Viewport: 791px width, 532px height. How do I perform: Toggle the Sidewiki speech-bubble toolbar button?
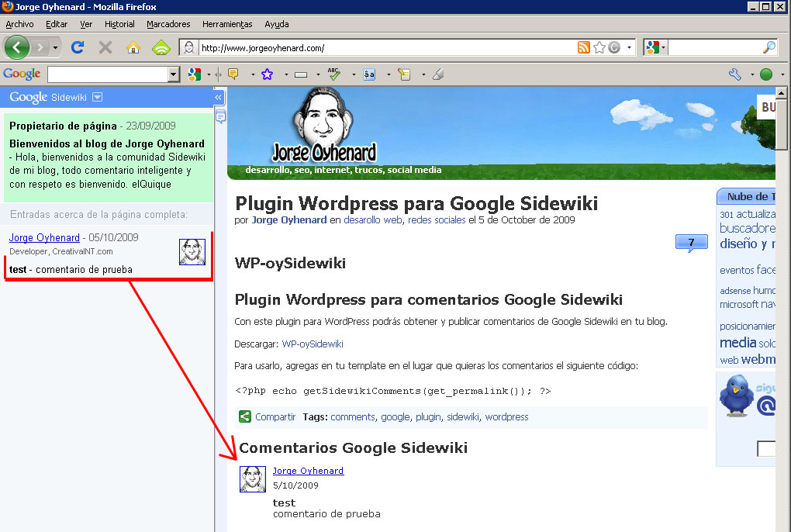(233, 74)
